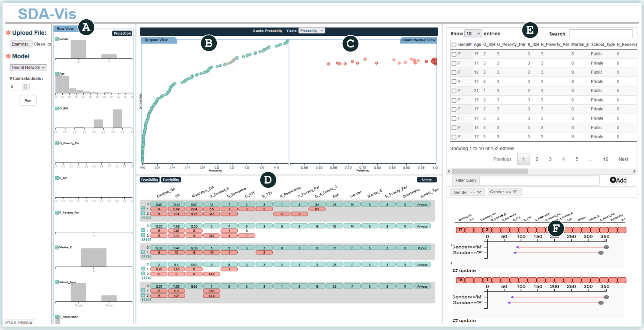Viewport: 644px width, 330px height.
Task: Click the Examinar file browse button
Action: (21, 44)
